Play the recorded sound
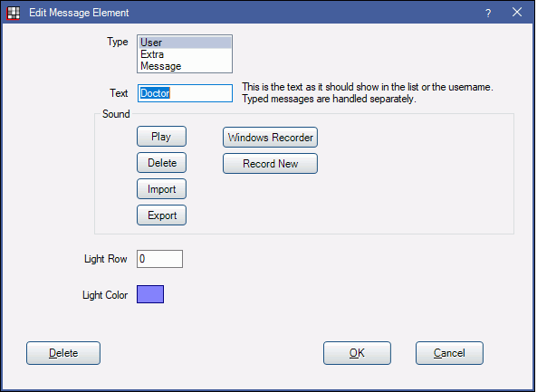 (161, 137)
